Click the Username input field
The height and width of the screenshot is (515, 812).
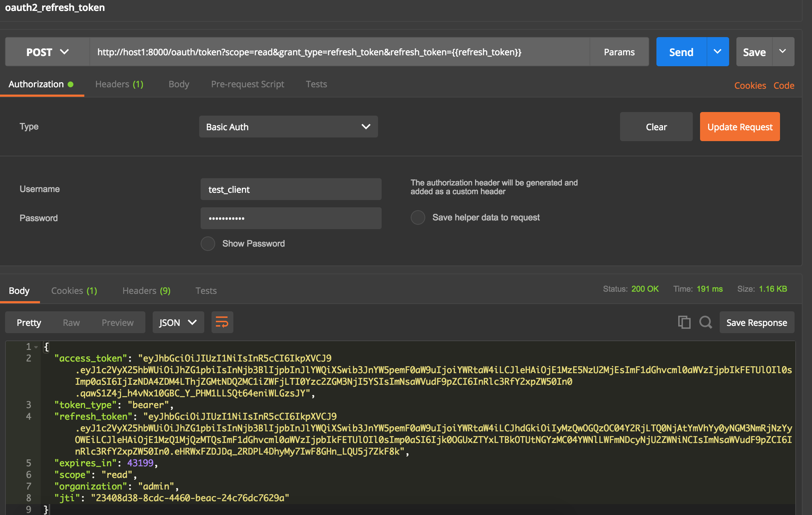[291, 189]
